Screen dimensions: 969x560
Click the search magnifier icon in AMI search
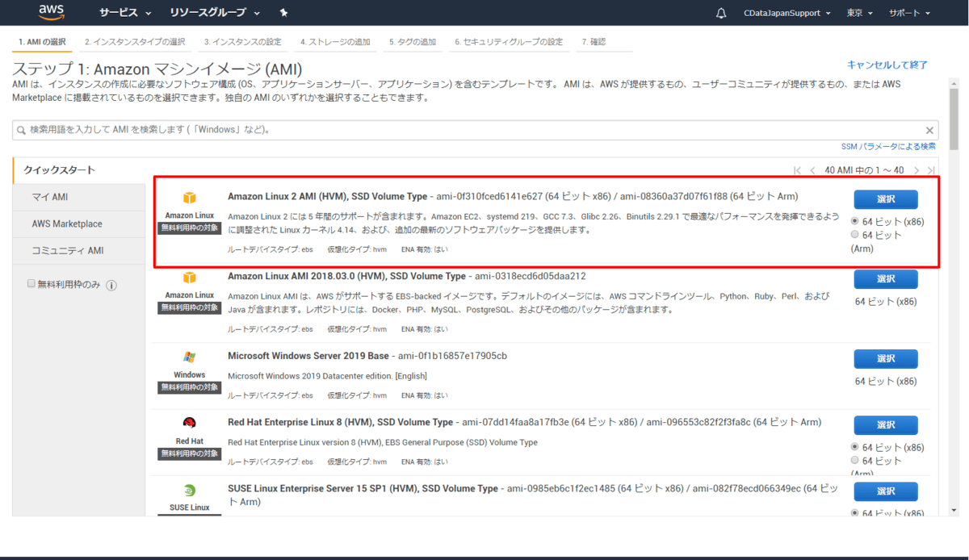(x=21, y=130)
